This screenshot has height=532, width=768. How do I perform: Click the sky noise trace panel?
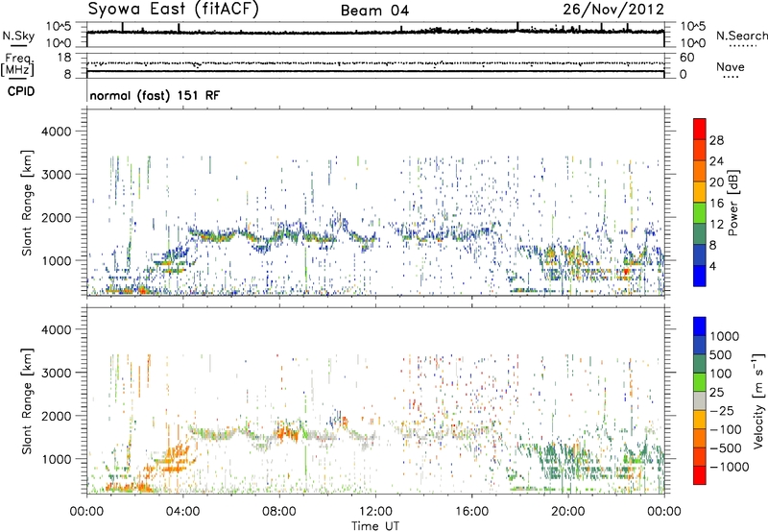[x=375, y=35]
